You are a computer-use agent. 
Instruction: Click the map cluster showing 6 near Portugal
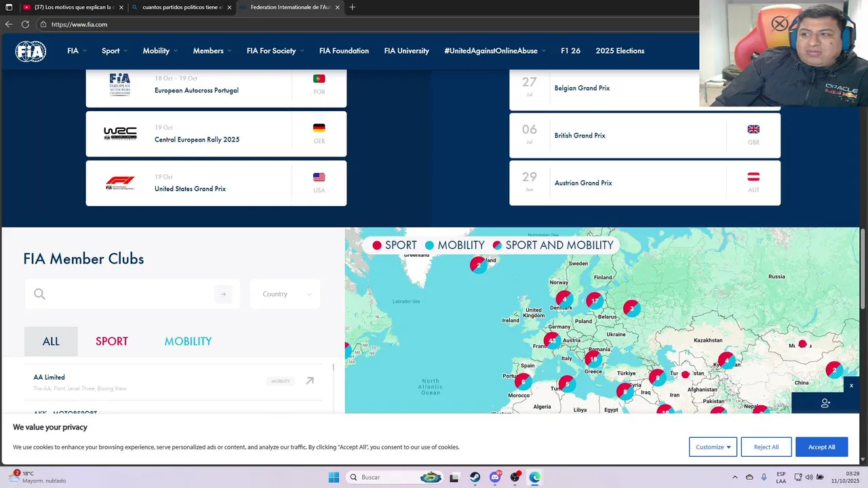[523, 382]
